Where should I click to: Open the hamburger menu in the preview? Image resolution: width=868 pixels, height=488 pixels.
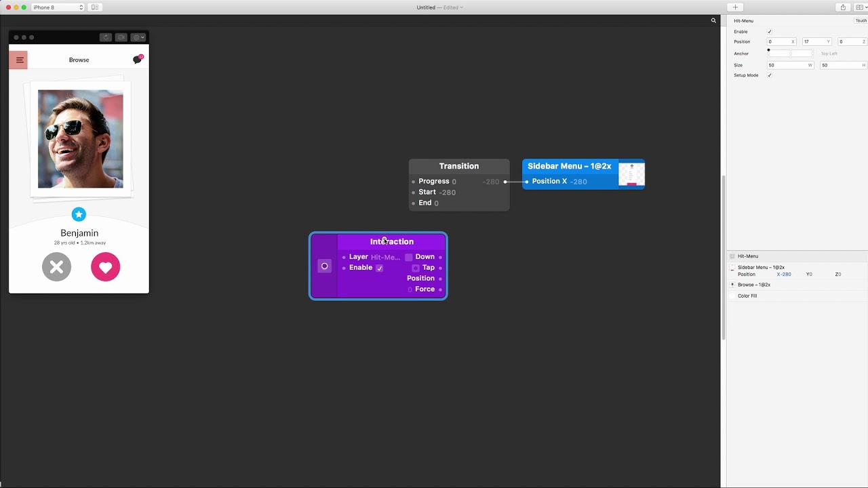tap(19, 60)
